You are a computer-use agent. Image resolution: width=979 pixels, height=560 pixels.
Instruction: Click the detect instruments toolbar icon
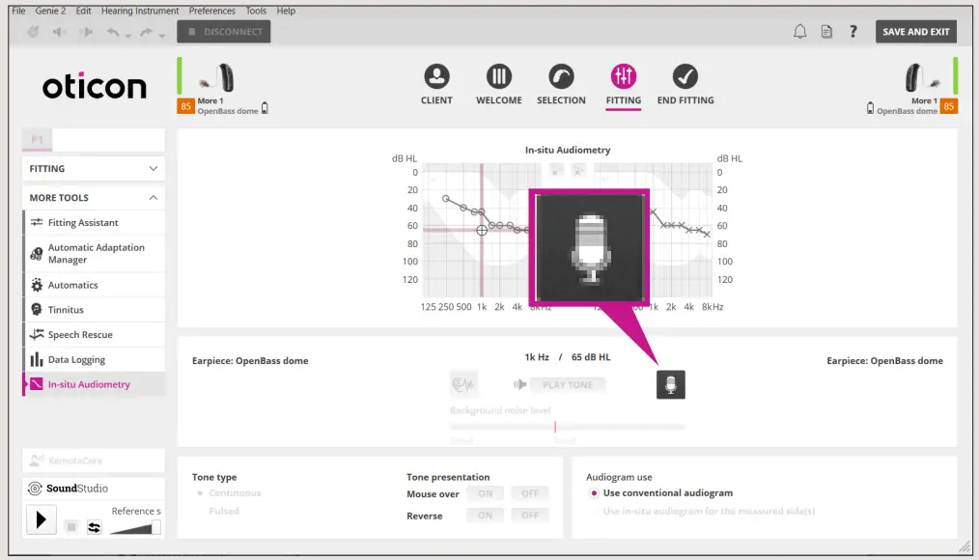[33, 31]
